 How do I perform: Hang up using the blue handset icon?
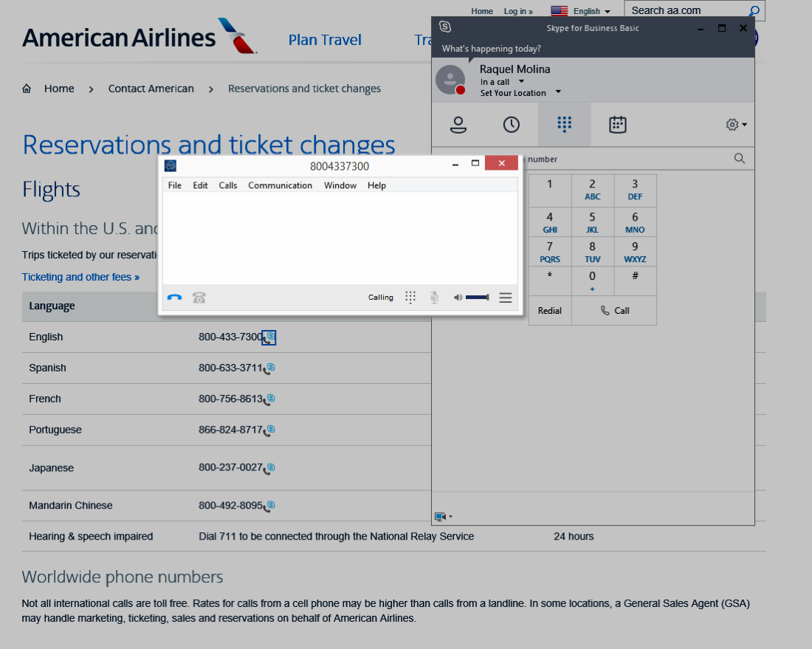click(174, 297)
